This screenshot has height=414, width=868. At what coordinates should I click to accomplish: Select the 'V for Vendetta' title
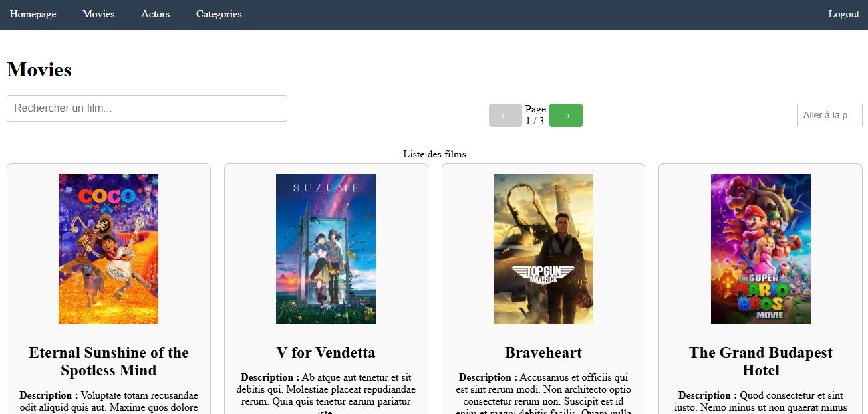coord(326,352)
